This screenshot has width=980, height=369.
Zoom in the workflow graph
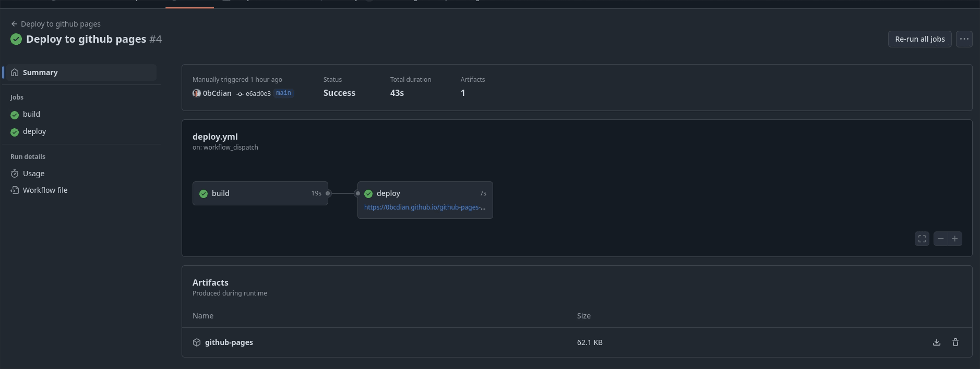point(955,239)
